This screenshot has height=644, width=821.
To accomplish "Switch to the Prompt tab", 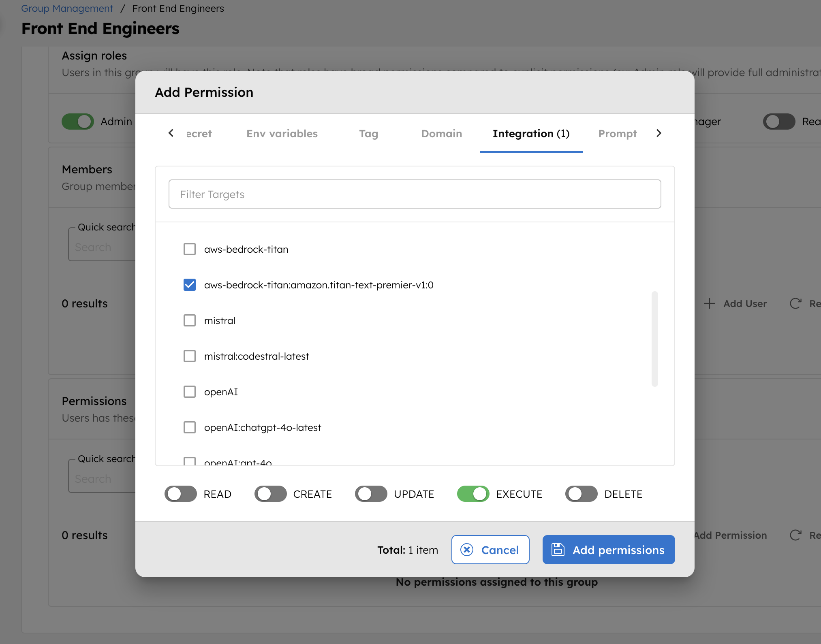I will pyautogui.click(x=618, y=134).
